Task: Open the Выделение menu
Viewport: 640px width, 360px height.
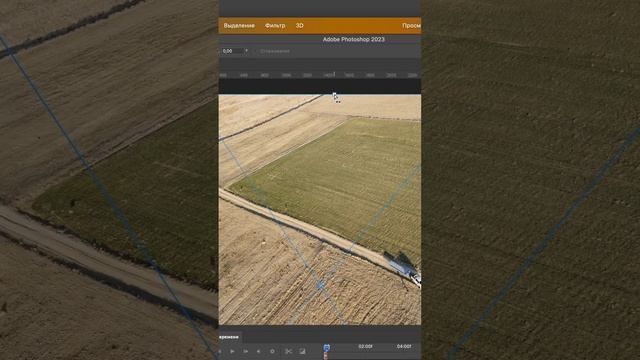Action: [x=239, y=26]
